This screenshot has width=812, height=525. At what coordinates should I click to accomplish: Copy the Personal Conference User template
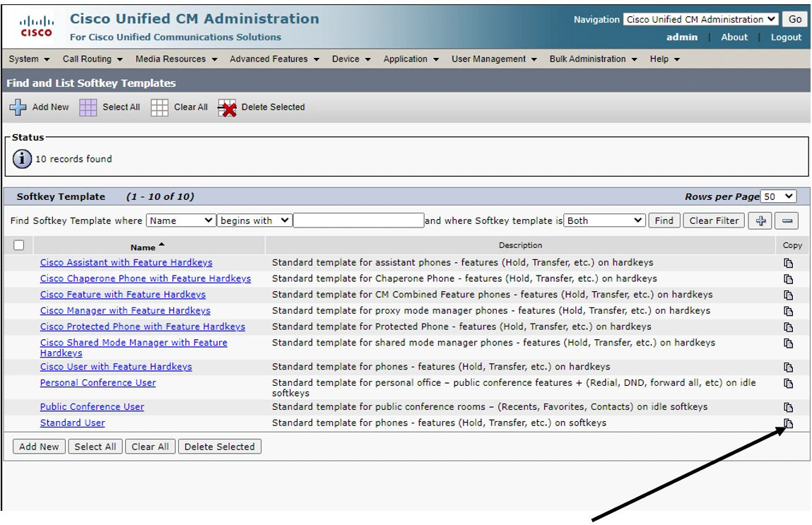788,383
